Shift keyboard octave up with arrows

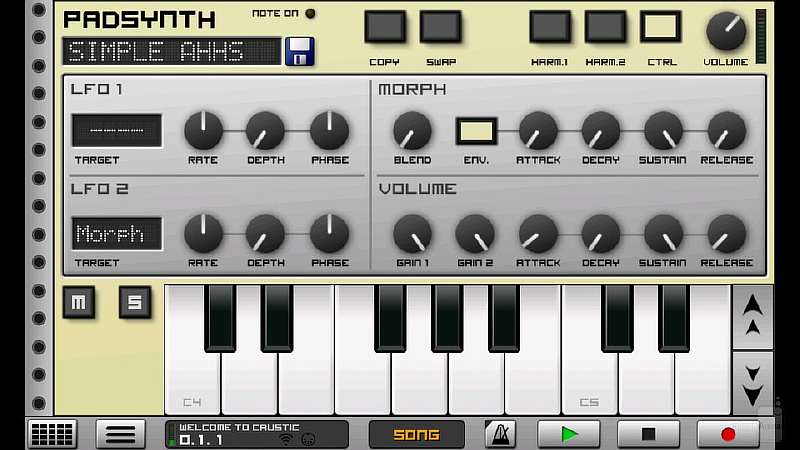pyautogui.click(x=753, y=317)
